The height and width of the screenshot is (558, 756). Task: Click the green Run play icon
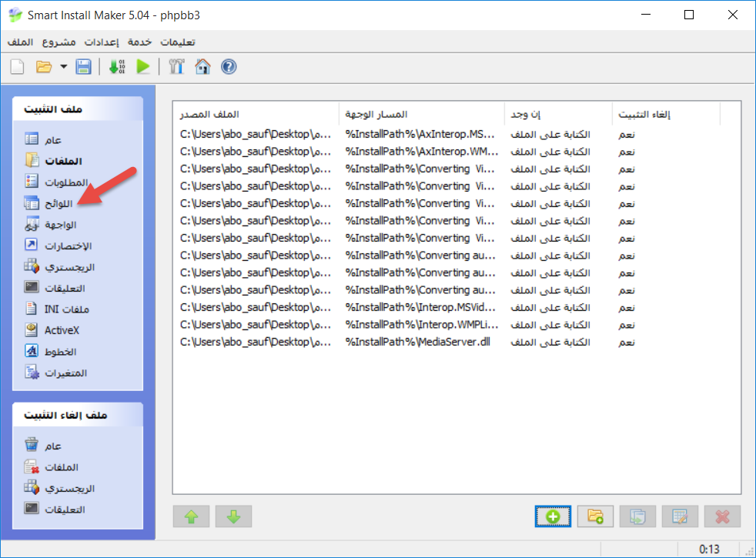[143, 66]
